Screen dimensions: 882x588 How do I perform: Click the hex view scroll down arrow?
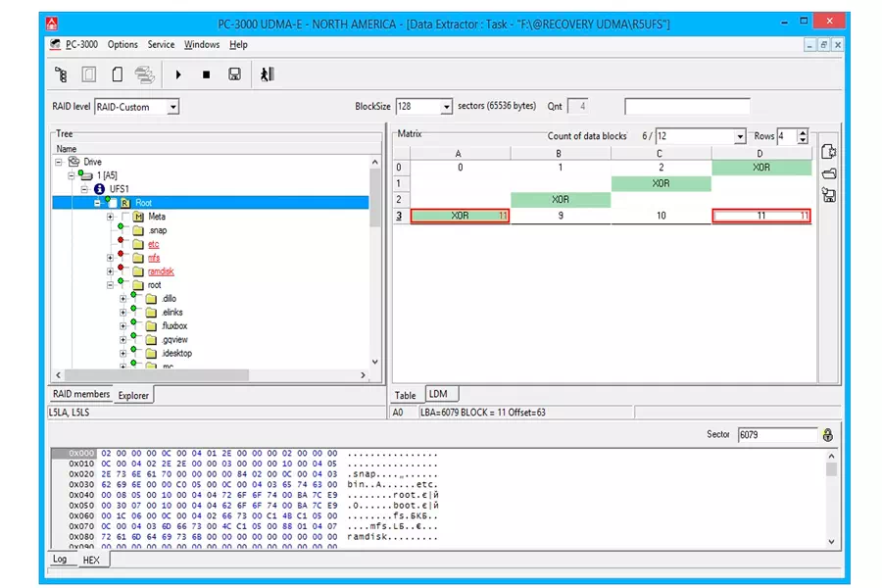tap(831, 541)
